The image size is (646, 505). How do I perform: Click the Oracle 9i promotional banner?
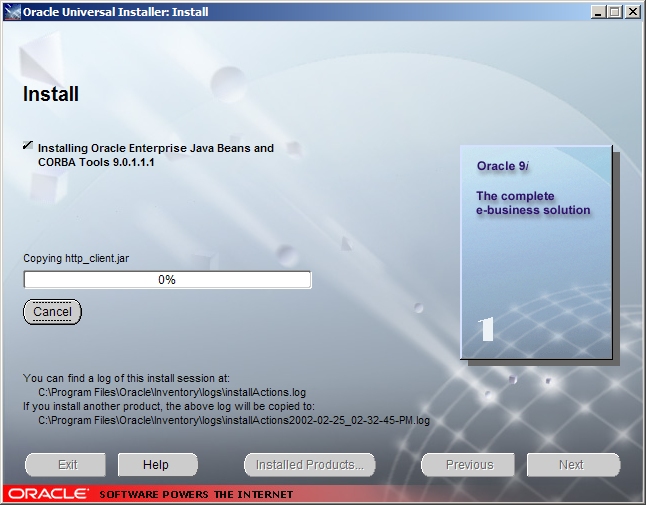(536, 252)
